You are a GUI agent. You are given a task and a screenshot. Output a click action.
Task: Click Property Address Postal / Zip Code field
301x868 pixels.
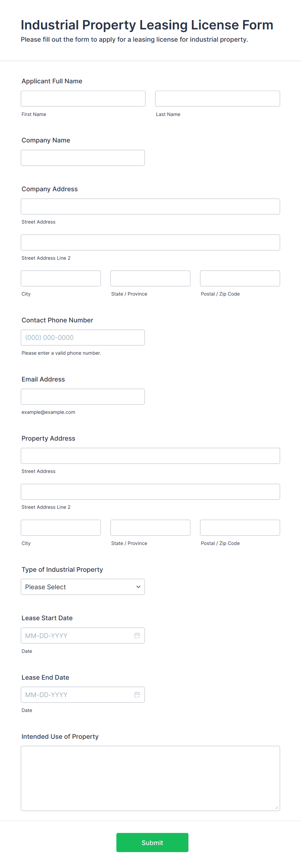[x=240, y=528]
